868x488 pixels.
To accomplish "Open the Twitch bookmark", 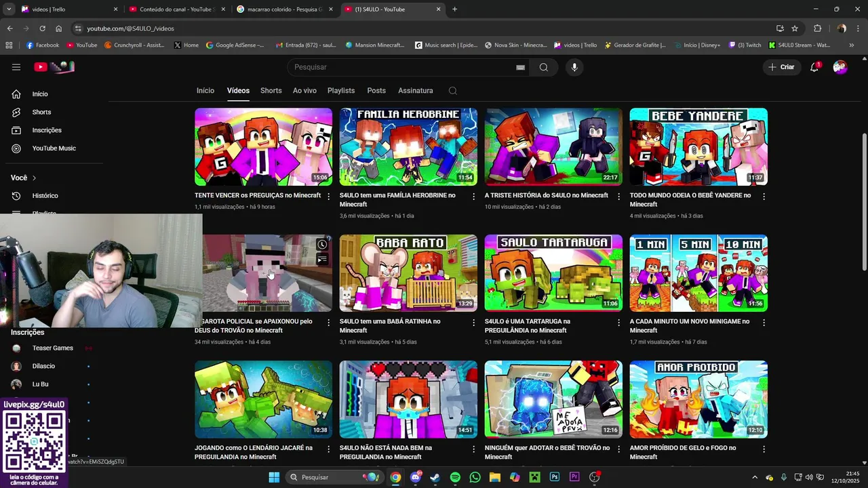I will point(745,45).
